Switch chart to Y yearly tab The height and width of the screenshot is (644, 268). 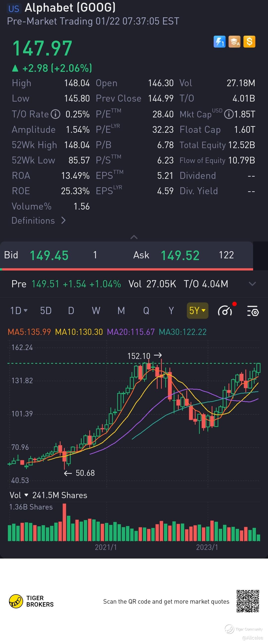(x=171, y=311)
